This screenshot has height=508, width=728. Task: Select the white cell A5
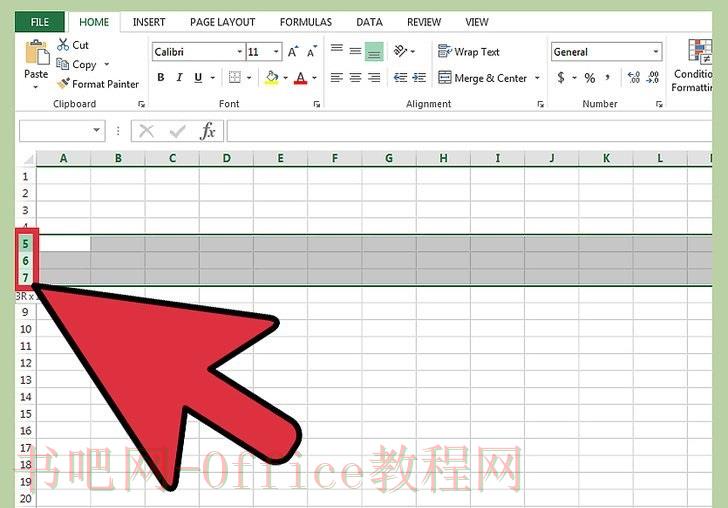pos(64,244)
